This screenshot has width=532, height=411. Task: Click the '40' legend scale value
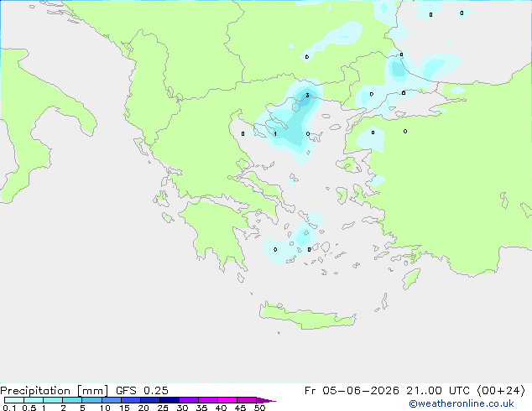point(221,408)
